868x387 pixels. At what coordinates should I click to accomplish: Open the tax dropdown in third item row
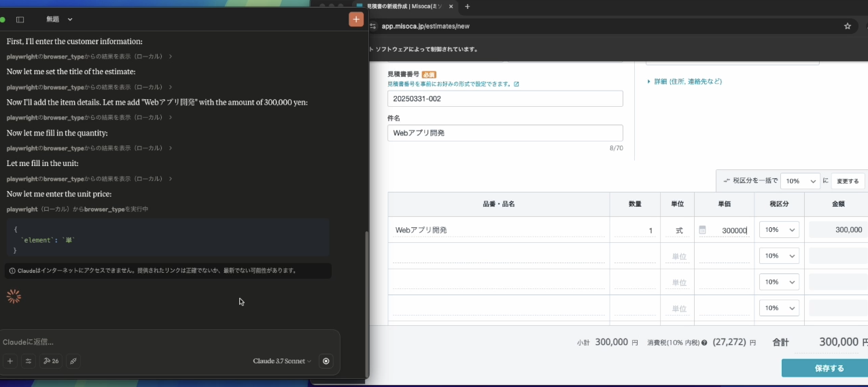coord(779,282)
